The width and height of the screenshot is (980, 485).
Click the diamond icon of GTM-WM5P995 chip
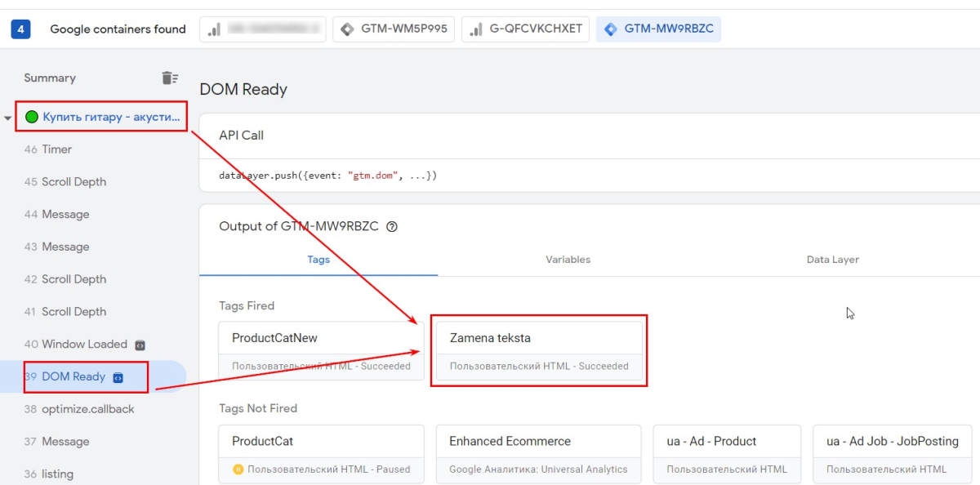[x=347, y=29]
